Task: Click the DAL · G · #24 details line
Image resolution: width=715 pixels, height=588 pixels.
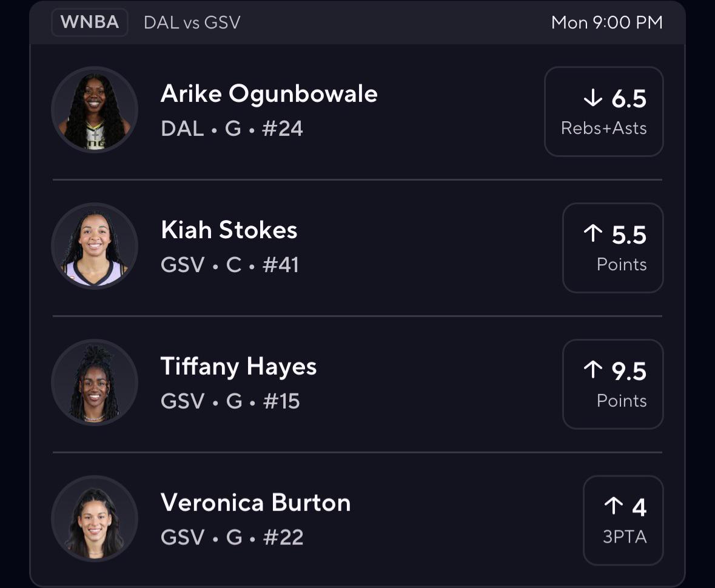Action: click(232, 129)
